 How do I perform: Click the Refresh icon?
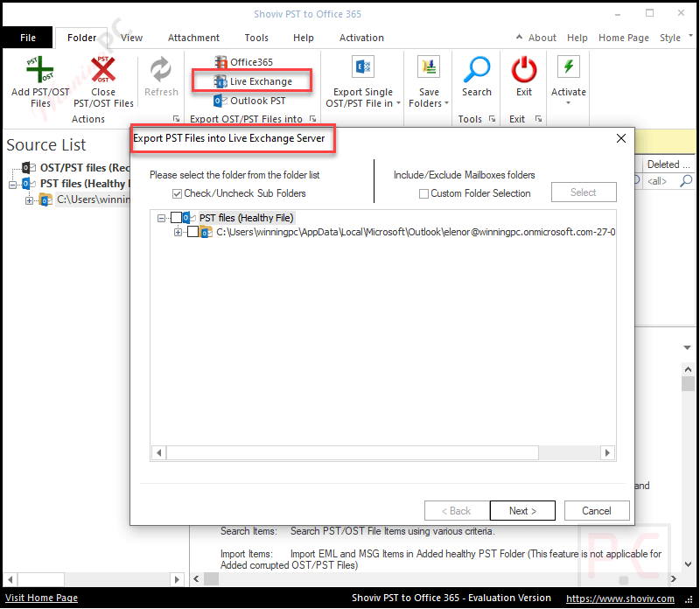click(x=161, y=70)
